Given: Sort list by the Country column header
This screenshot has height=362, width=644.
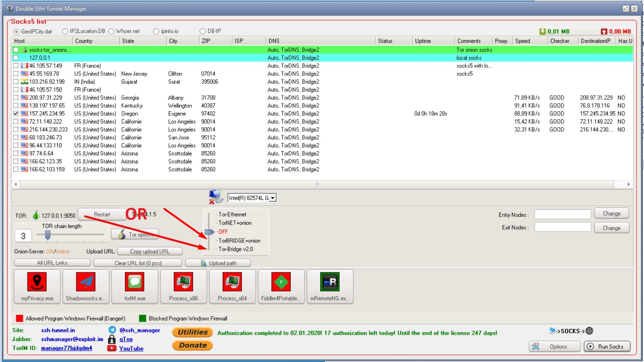Looking at the screenshot, I should [x=96, y=41].
